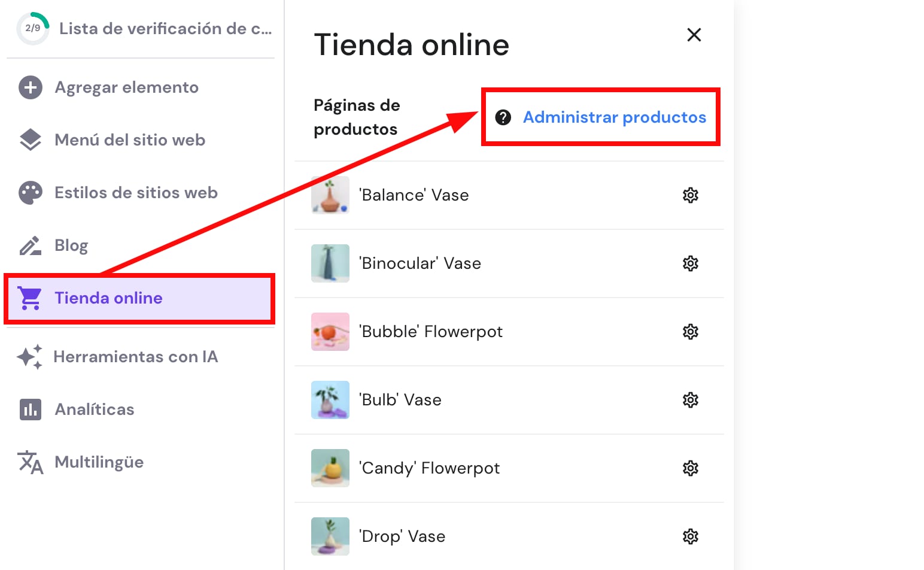The image size is (924, 570).
Task: Select the 'Balance' Vase product thumbnail
Action: (330, 195)
